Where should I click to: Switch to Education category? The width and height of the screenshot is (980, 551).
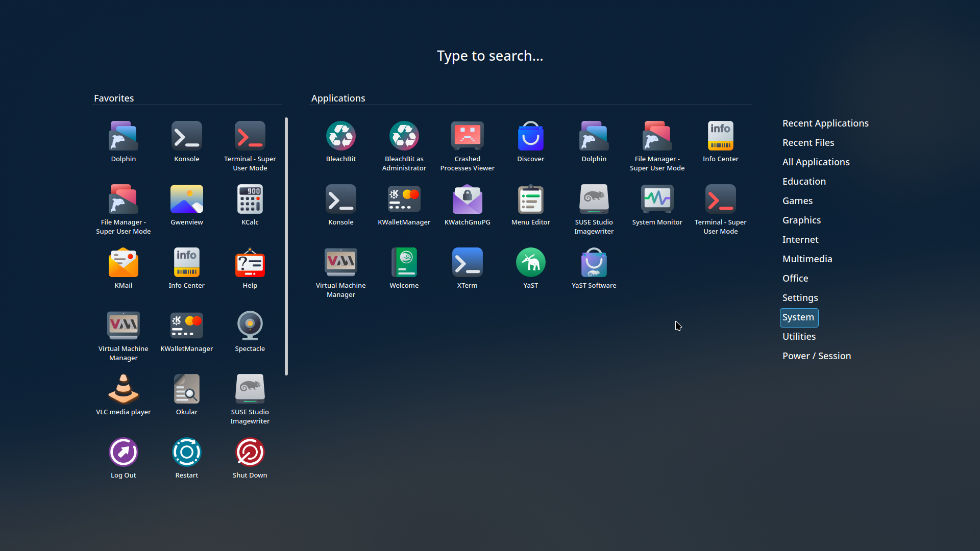804,182
